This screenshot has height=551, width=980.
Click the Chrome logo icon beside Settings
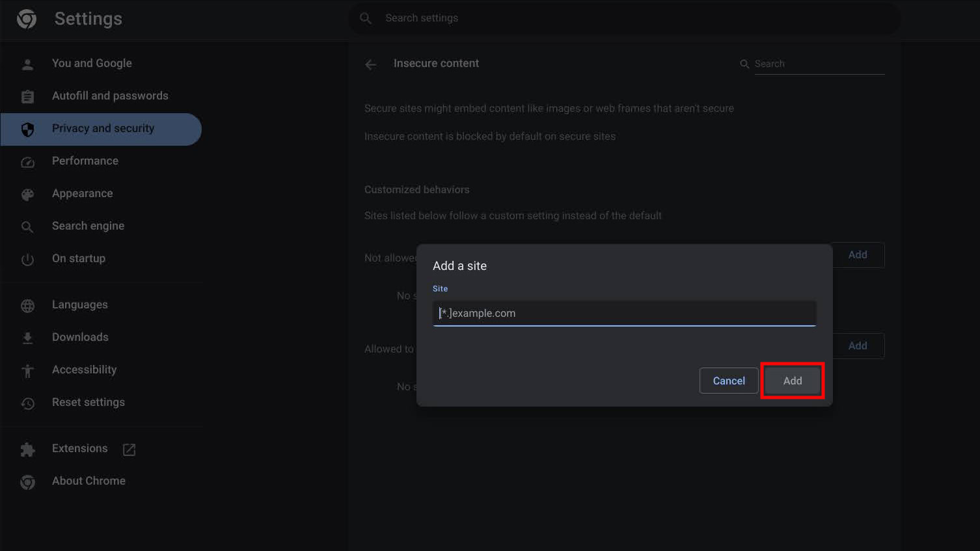(27, 19)
